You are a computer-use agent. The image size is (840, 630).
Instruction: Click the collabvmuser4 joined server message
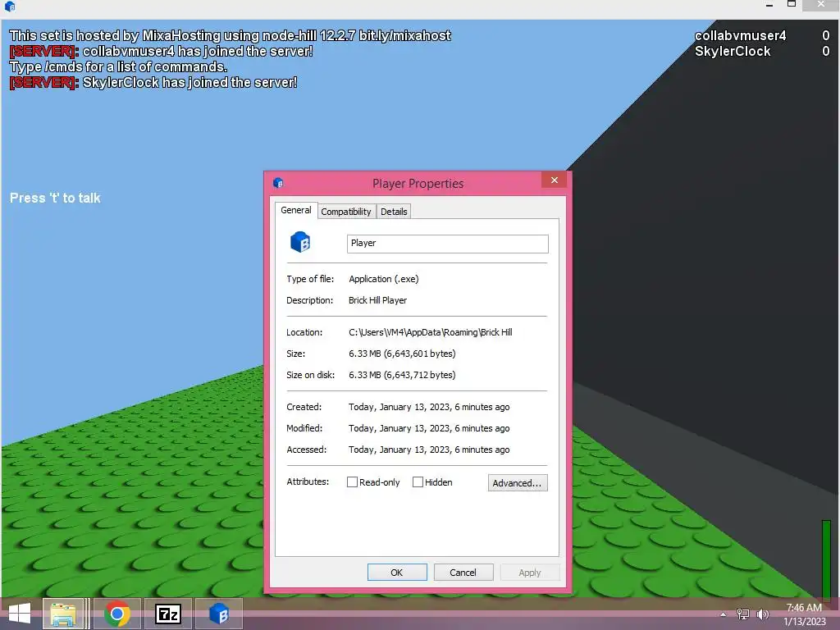tap(162, 51)
